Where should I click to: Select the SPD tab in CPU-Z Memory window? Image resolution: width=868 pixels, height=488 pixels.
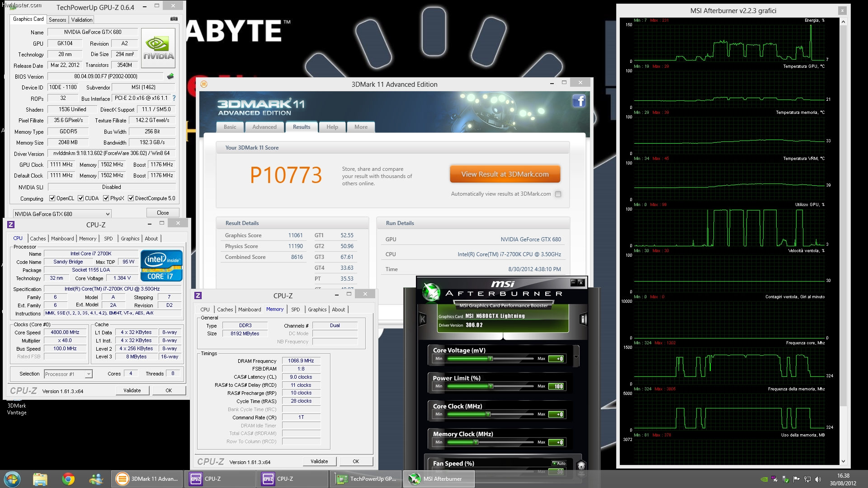click(x=296, y=310)
